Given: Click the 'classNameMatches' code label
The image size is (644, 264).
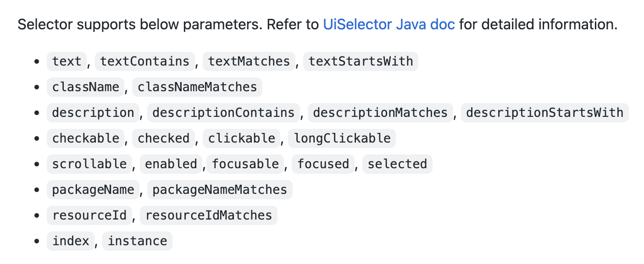Looking at the screenshot, I should pyautogui.click(x=197, y=87).
